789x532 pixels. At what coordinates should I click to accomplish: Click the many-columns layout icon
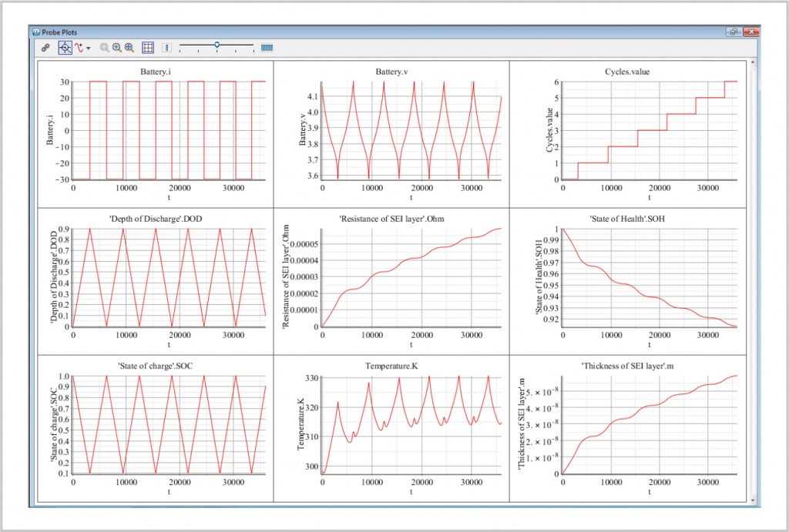coord(267,48)
